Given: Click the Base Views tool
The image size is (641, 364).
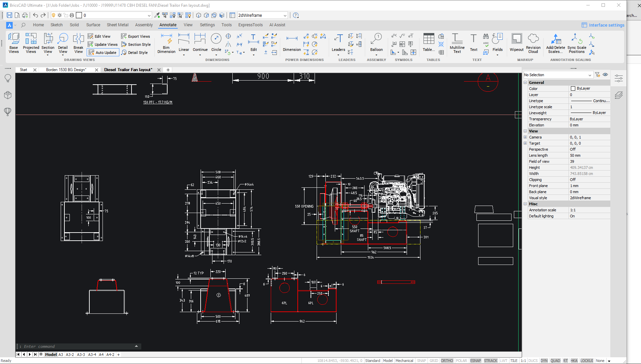Looking at the screenshot, I should [14, 43].
